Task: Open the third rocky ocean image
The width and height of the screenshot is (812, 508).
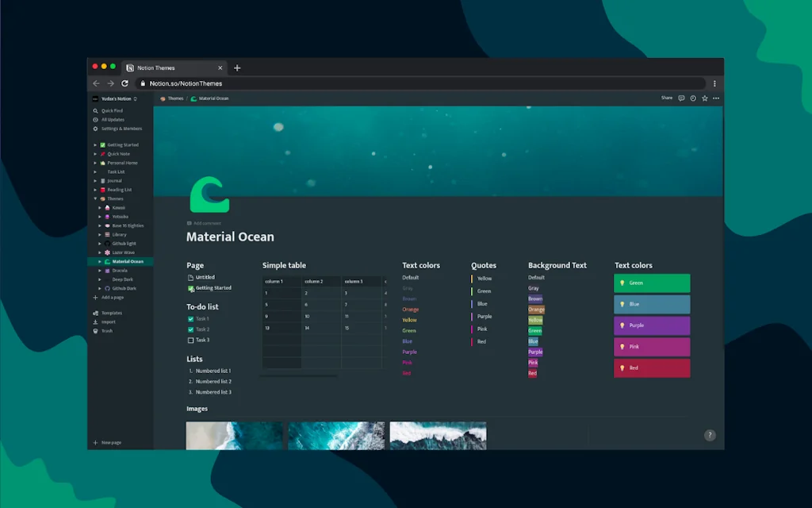Action: (438, 436)
